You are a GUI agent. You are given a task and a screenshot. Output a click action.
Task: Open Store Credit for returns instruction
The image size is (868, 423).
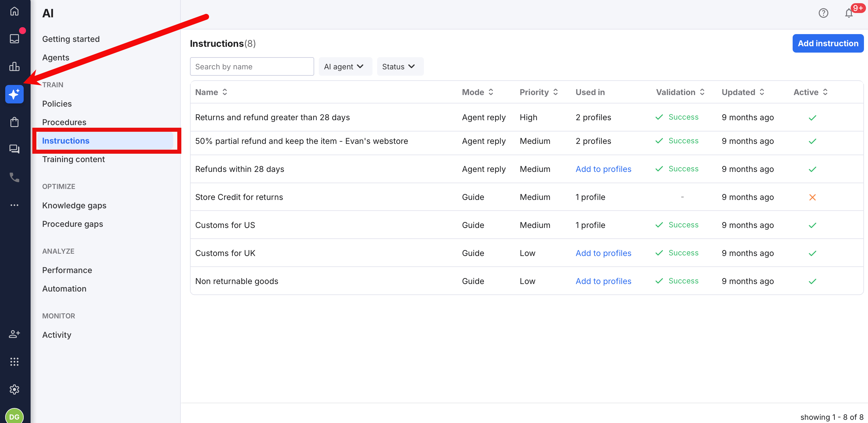pos(239,197)
